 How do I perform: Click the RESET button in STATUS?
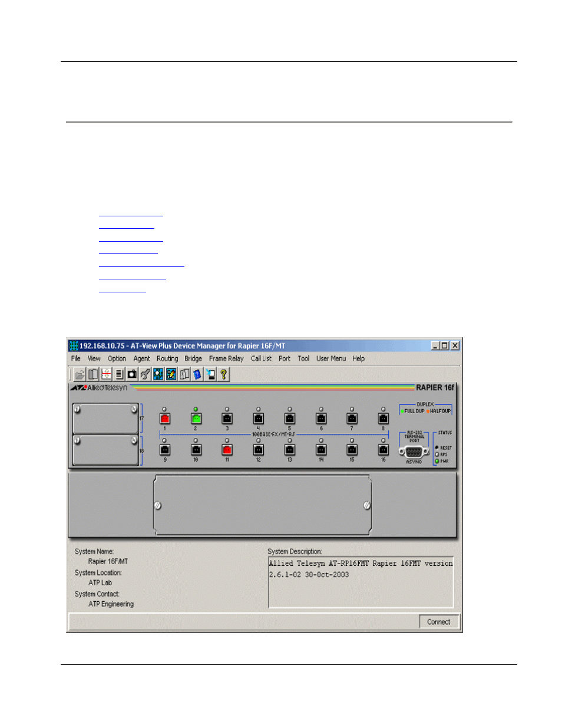point(437,447)
